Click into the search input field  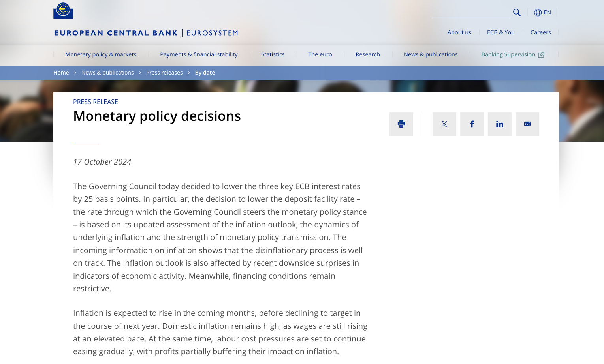[470, 12]
